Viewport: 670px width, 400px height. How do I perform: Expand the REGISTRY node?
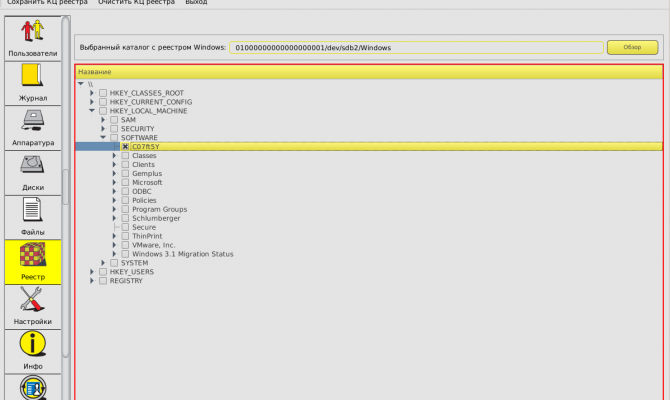coord(92,281)
